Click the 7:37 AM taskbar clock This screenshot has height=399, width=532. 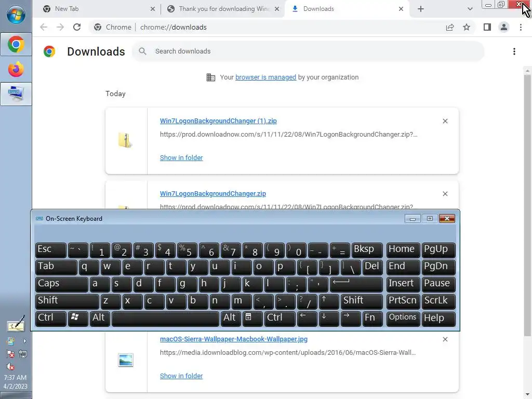click(15, 378)
